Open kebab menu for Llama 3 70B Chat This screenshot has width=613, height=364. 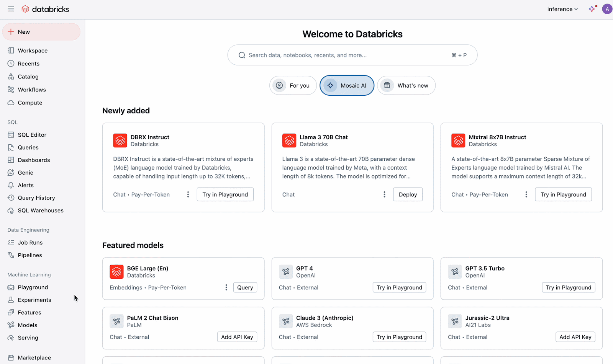tap(384, 194)
